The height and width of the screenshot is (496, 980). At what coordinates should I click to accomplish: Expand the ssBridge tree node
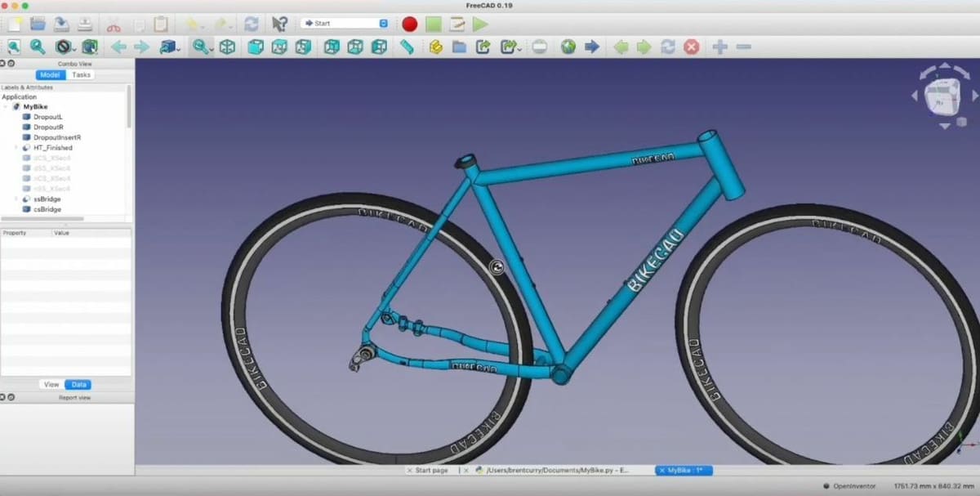pos(16,199)
